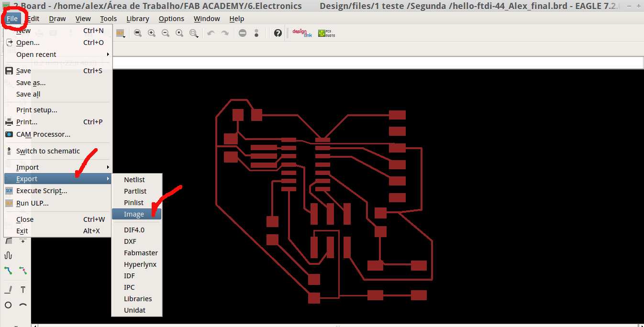Choose Save as... menu entry

tap(57, 83)
